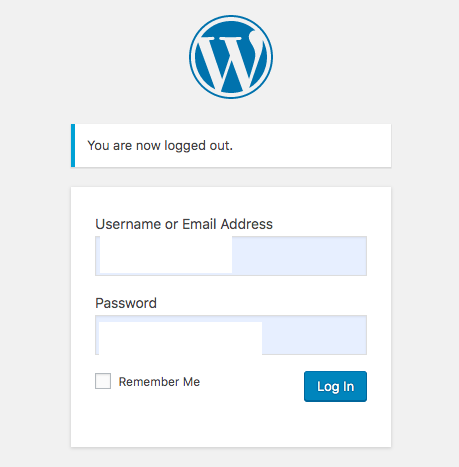Image resolution: width=459 pixels, height=467 pixels.
Task: Click the white W emblem inside the logo
Action: point(231,60)
